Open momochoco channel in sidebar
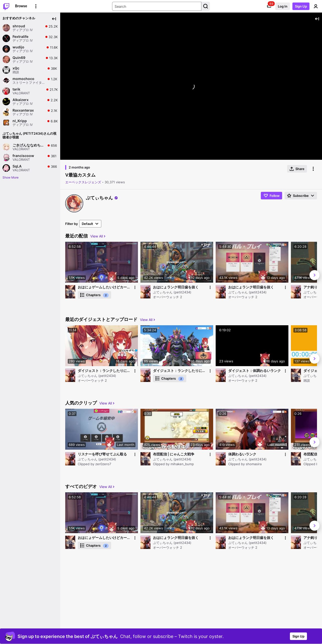The image size is (322, 644). tap(30, 80)
